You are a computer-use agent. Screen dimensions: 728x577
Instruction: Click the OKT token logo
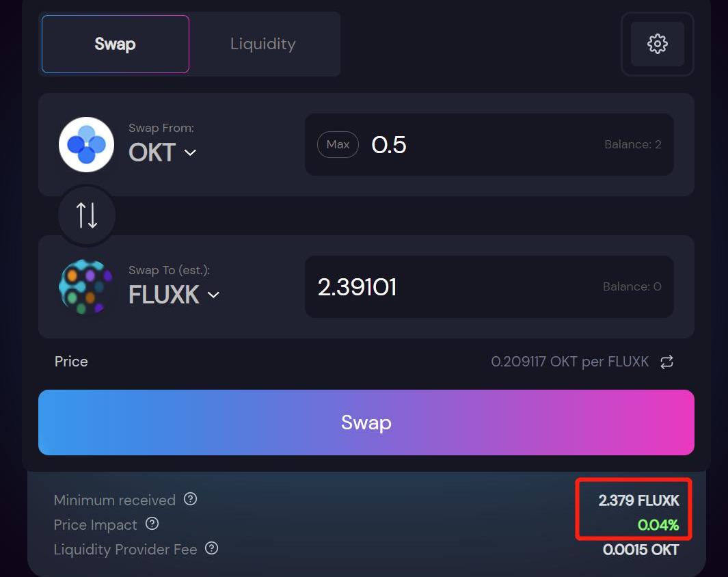pyautogui.click(x=86, y=145)
